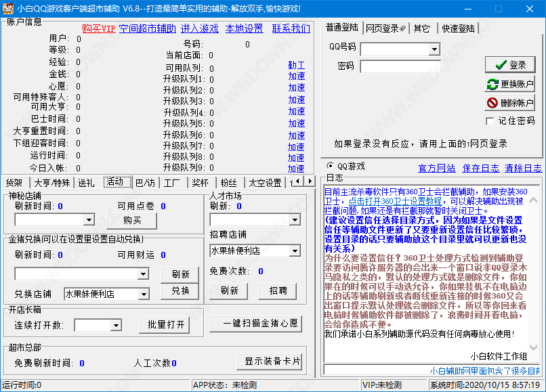
Task: Switch to the 网页登录 tab
Action: [x=385, y=28]
